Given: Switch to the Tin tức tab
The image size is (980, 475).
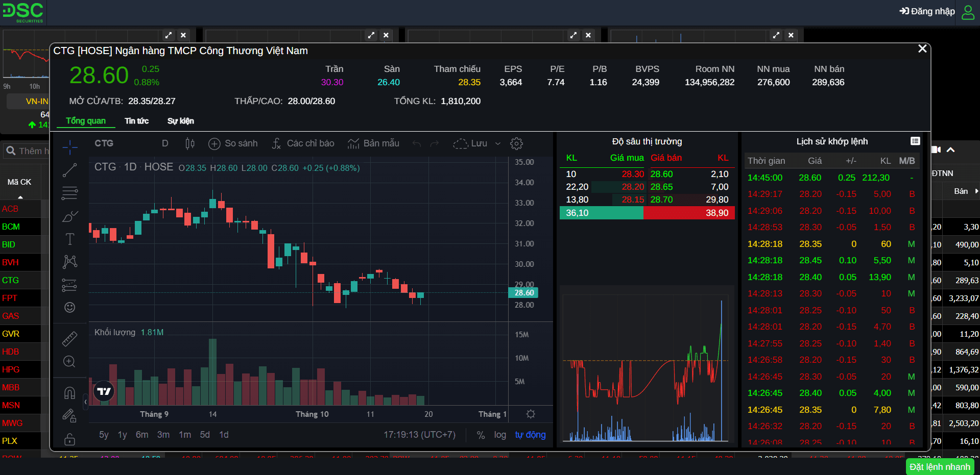Looking at the screenshot, I should coord(136,121).
